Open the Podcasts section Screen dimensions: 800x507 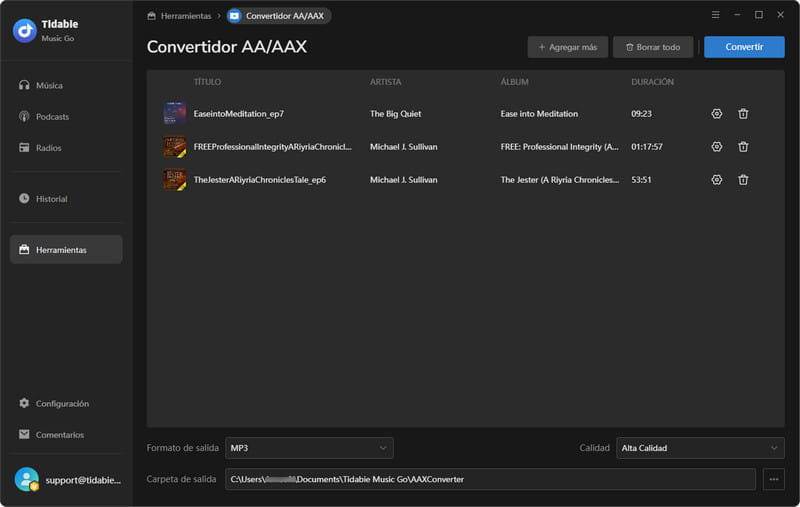(66, 116)
